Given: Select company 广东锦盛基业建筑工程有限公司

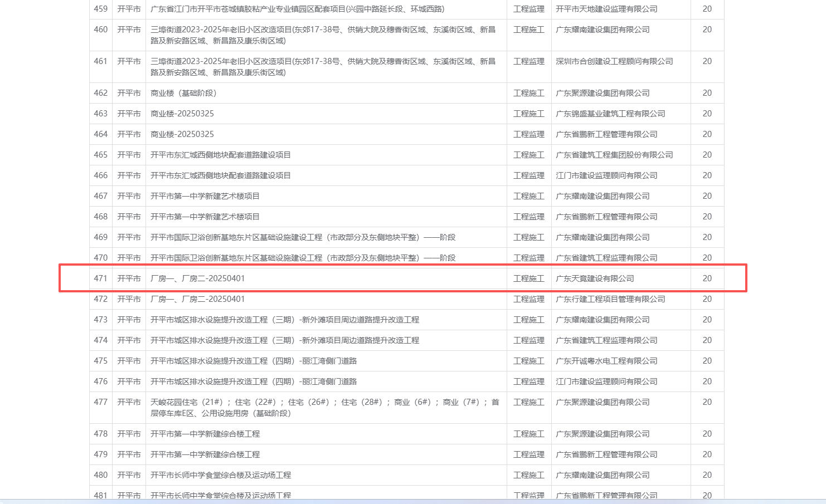Looking at the screenshot, I should click(x=610, y=114).
